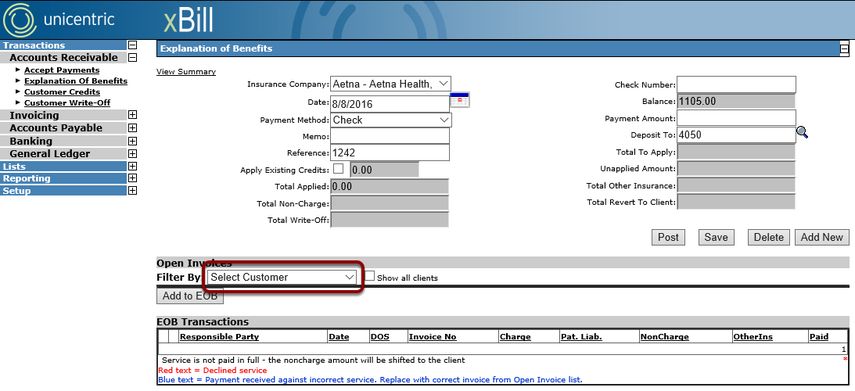Image resolution: width=855 pixels, height=391 pixels.
Task: Expand the General Ledger group
Action: pyautogui.click(x=132, y=154)
